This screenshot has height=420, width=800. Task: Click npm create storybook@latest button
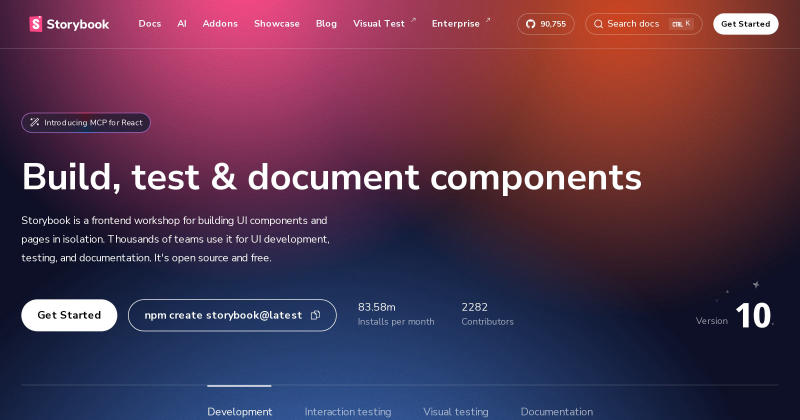point(232,315)
